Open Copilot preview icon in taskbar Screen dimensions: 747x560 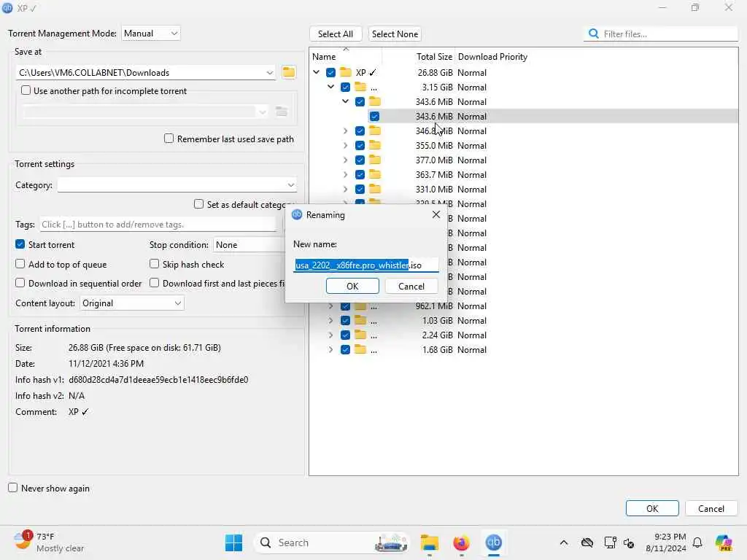point(724,542)
